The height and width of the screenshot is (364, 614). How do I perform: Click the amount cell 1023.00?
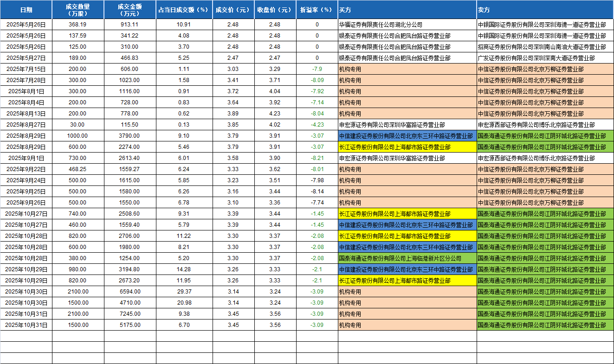(130, 80)
